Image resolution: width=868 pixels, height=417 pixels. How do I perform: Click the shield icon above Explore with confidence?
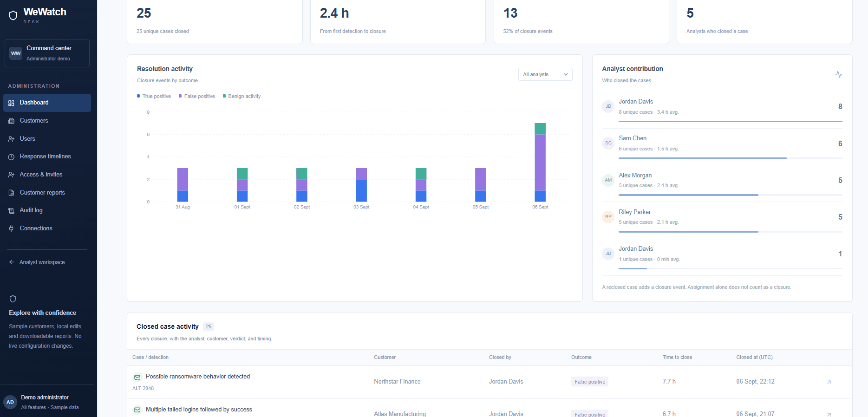[13, 299]
